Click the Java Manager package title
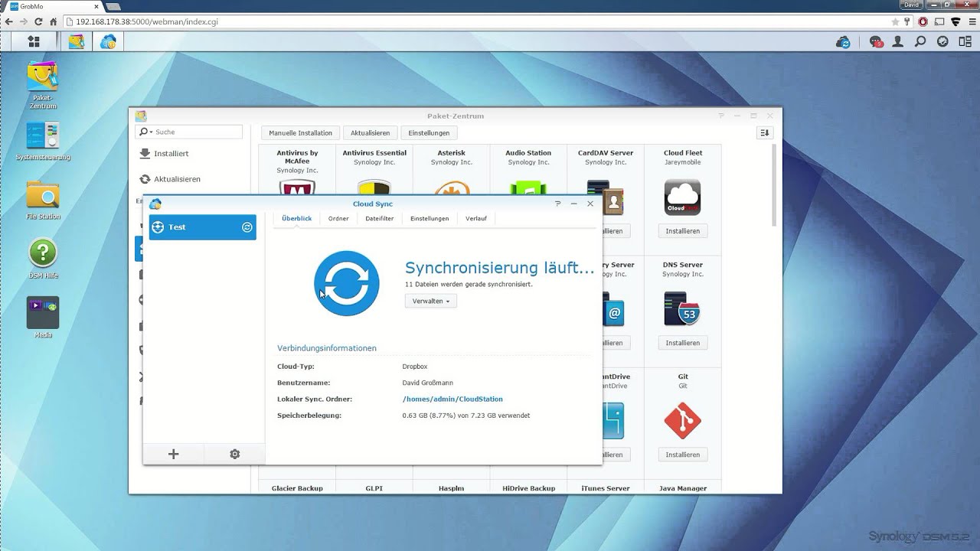The image size is (980, 551). point(682,488)
